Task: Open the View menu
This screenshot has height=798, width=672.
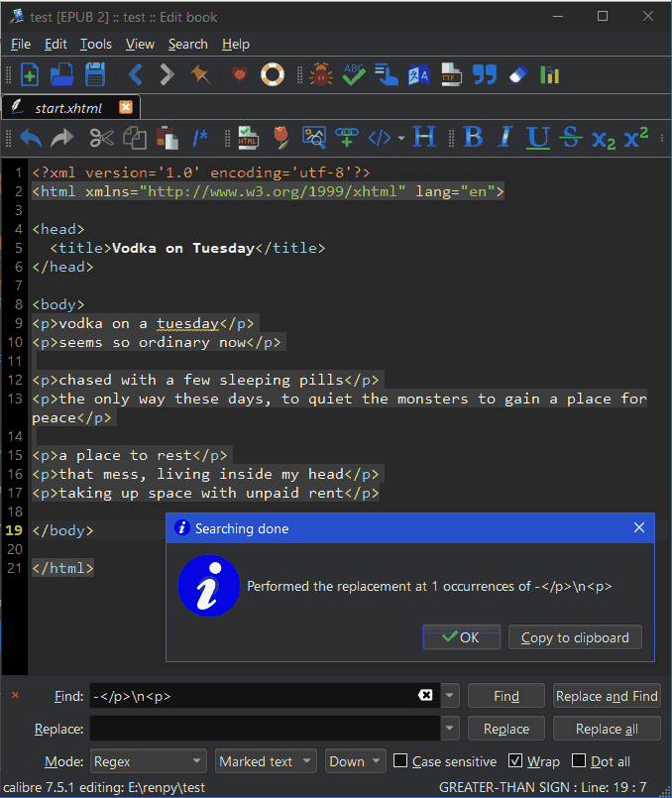Action: tap(140, 45)
